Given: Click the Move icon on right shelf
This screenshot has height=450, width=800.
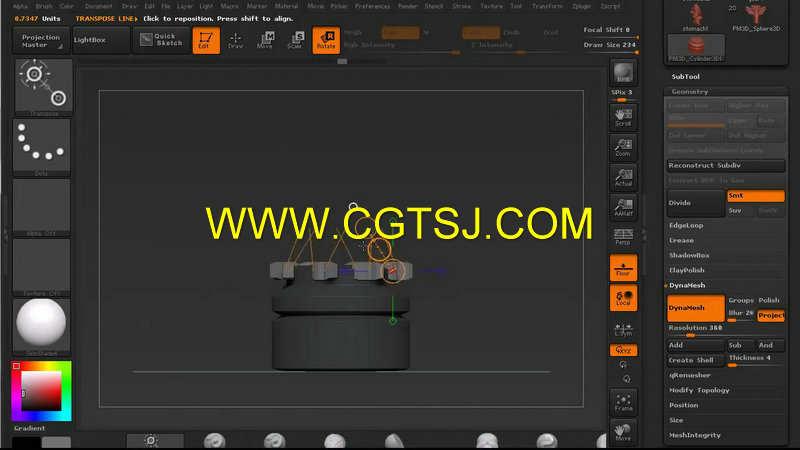Looking at the screenshot, I should [623, 432].
